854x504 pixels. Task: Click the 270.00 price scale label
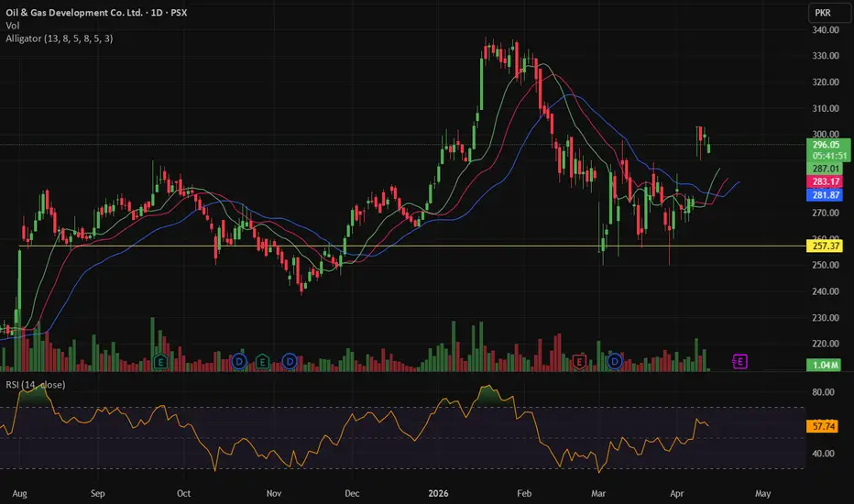(x=826, y=213)
